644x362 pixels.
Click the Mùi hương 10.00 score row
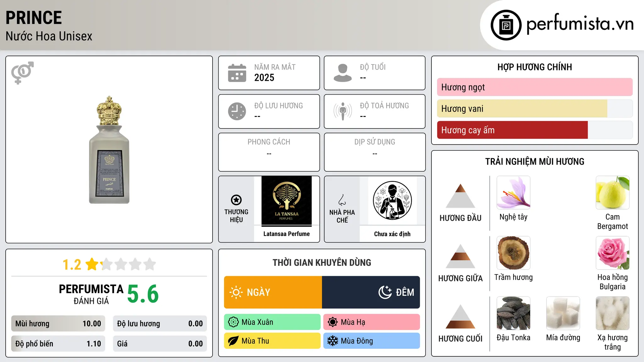[58, 324]
